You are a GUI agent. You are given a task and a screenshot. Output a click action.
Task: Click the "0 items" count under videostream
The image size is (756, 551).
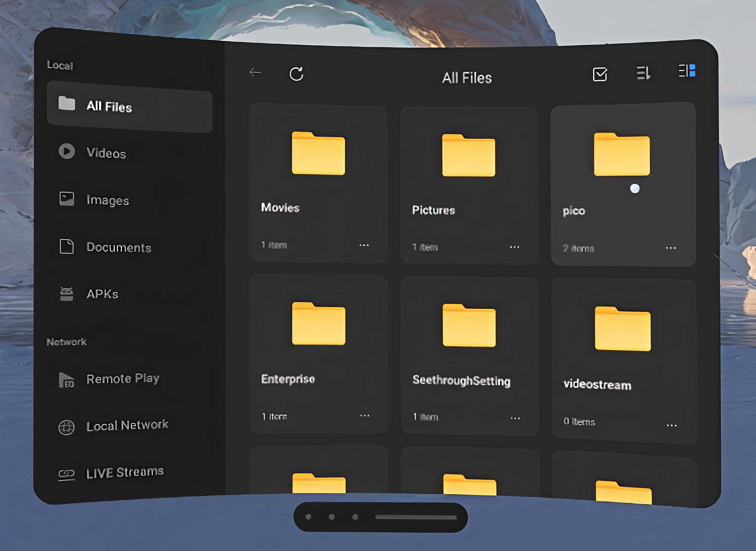tap(579, 422)
